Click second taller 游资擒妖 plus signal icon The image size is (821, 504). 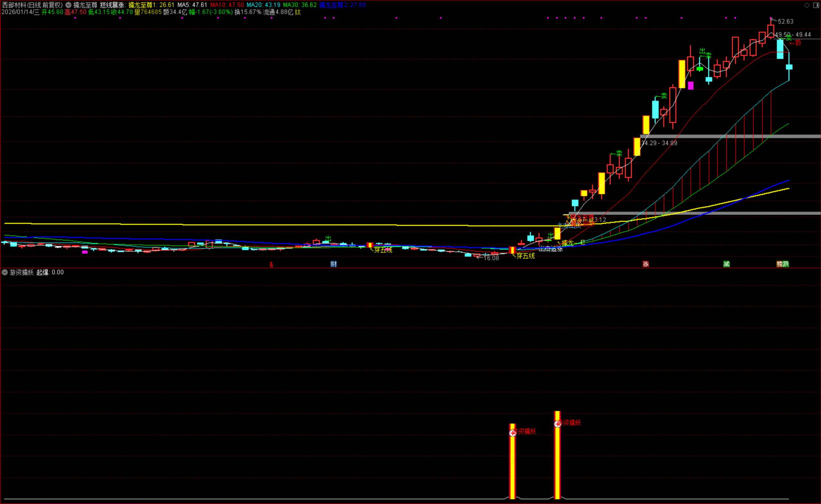tap(557, 424)
